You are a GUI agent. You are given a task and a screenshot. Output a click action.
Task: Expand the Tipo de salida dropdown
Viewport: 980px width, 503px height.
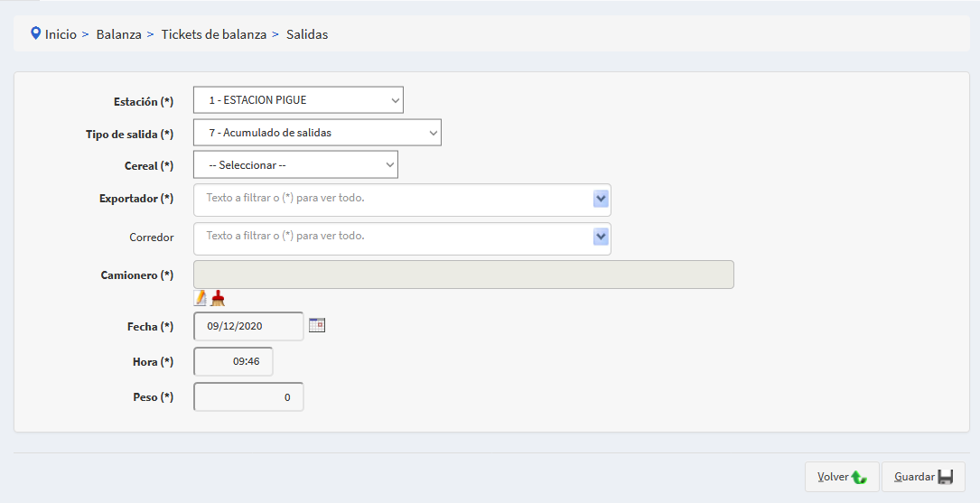point(317,133)
